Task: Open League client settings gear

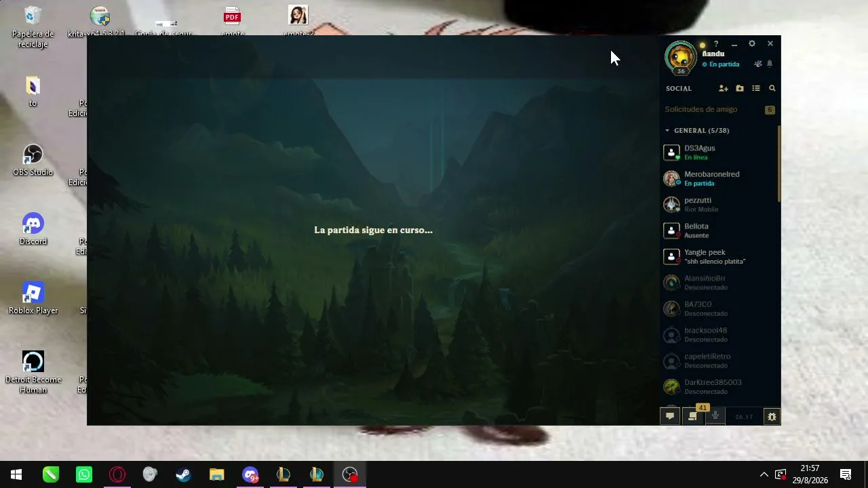Action: pos(752,44)
